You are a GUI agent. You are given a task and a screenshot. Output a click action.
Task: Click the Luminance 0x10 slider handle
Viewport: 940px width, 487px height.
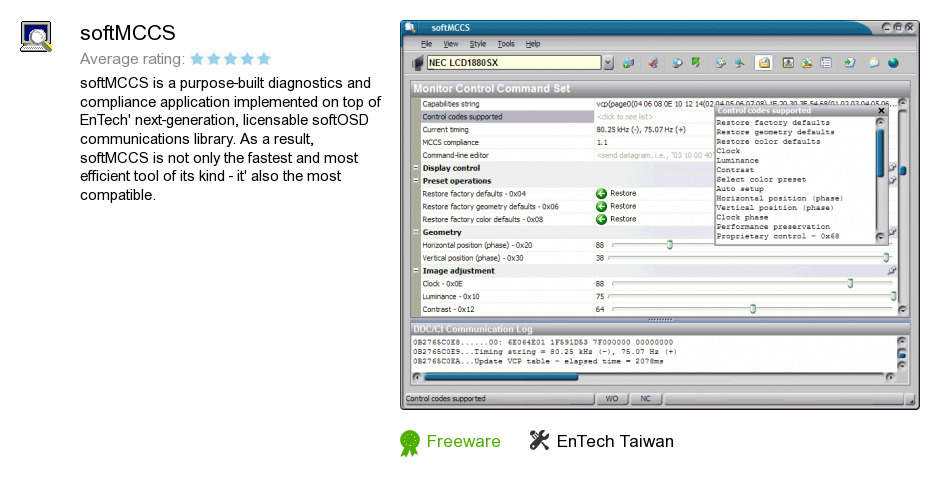tap(893, 296)
